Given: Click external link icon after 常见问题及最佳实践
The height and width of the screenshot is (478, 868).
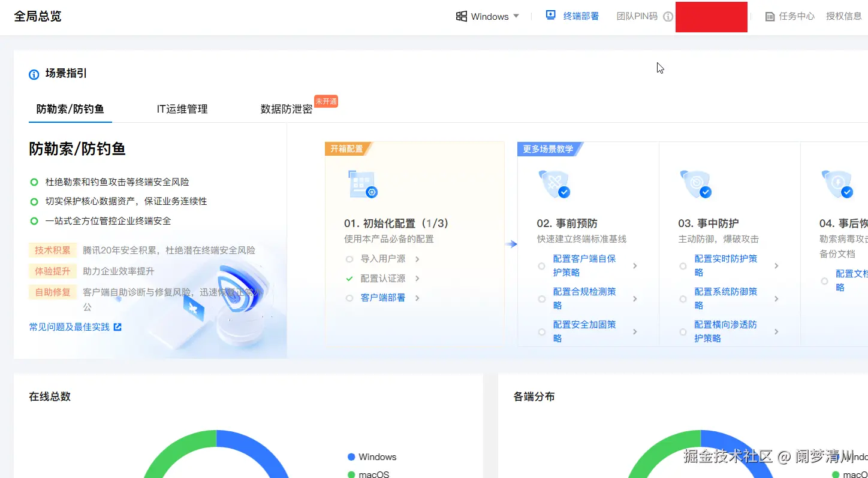Looking at the screenshot, I should click(117, 327).
